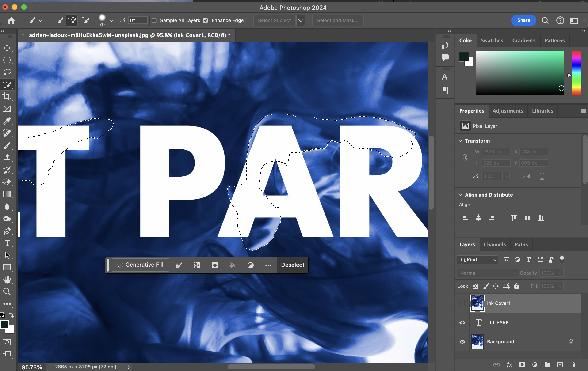Click the delete layer trash icon
The width and height of the screenshot is (588, 371).
(573, 365)
